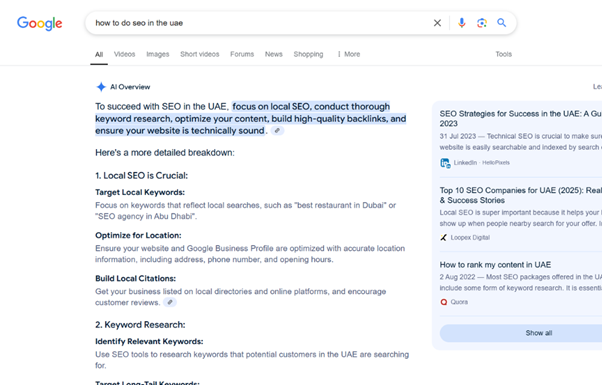The width and height of the screenshot is (602, 386).
Task: Open the Short videos tab
Action: click(200, 54)
